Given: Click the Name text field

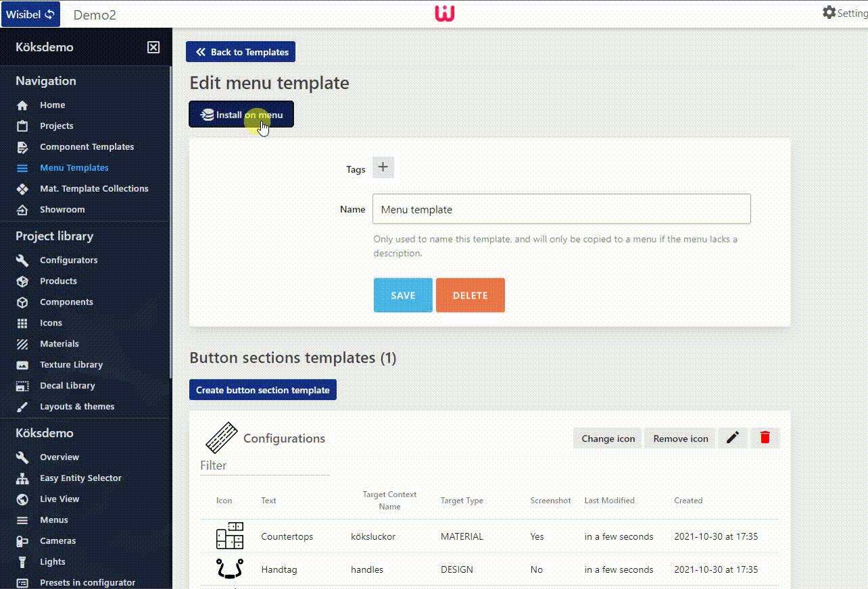Looking at the screenshot, I should (x=561, y=209).
